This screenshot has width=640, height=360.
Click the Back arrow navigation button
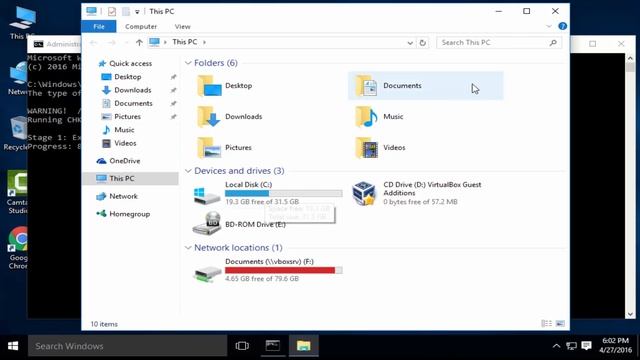pos(93,42)
